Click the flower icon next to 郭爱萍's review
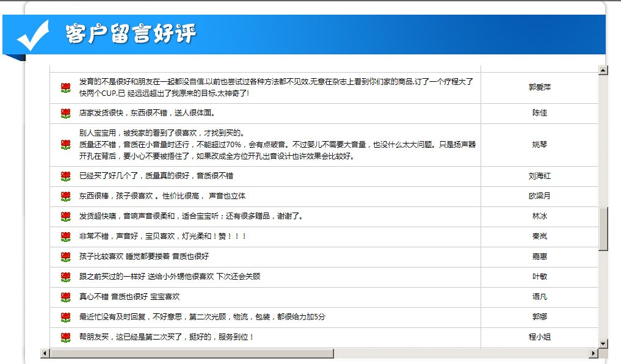Screen dimensions: 621x364 pyautogui.click(x=66, y=88)
